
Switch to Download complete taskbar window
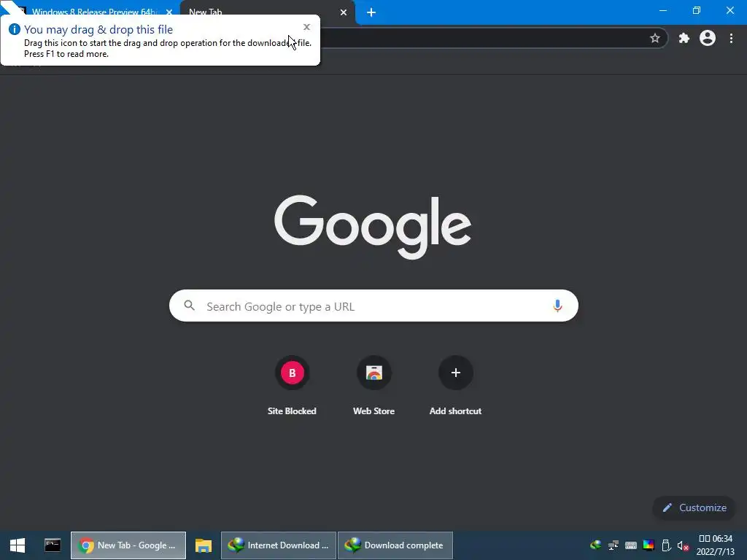395,545
